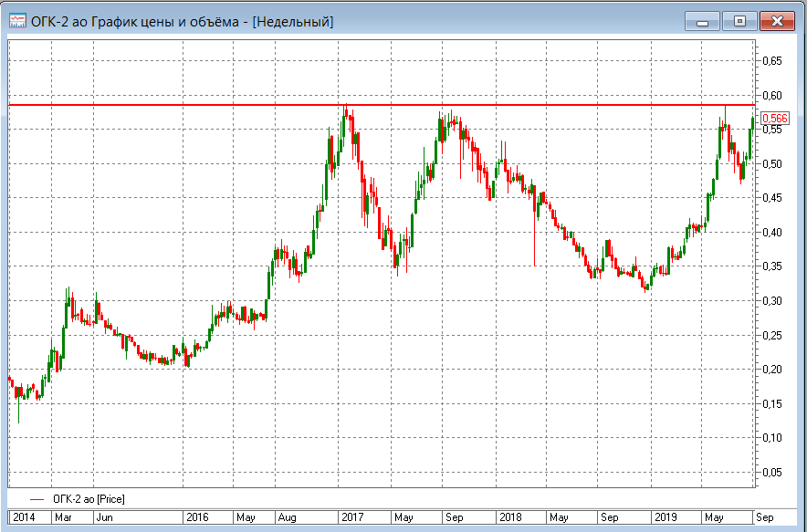Select the 2018 marker on time axis
The width and height of the screenshot is (807, 532).
tap(510, 517)
